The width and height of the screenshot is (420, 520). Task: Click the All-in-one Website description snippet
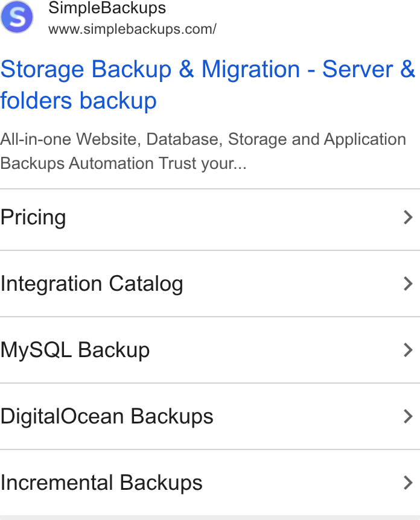203,151
